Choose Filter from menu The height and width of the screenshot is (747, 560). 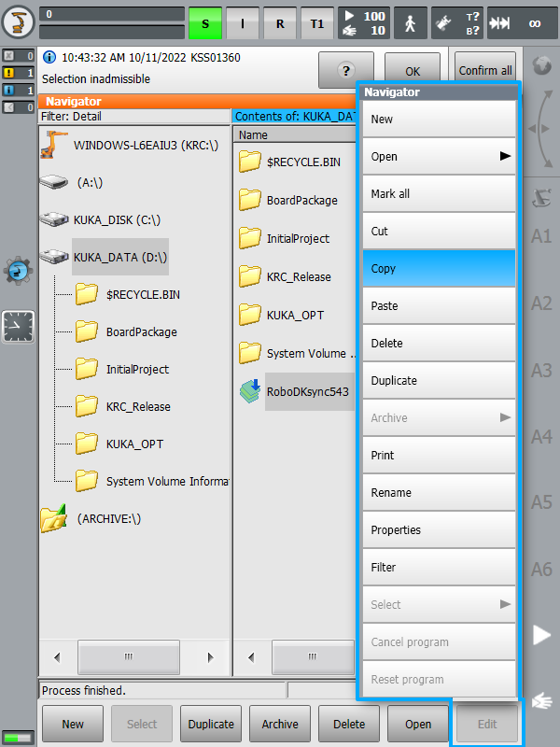[439, 568]
